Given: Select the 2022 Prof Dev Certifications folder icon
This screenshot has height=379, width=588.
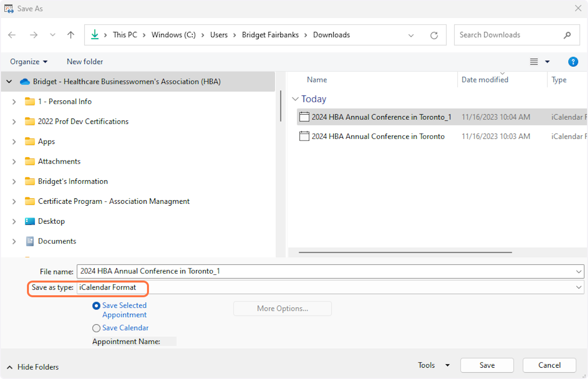Looking at the screenshot, I should pos(30,121).
